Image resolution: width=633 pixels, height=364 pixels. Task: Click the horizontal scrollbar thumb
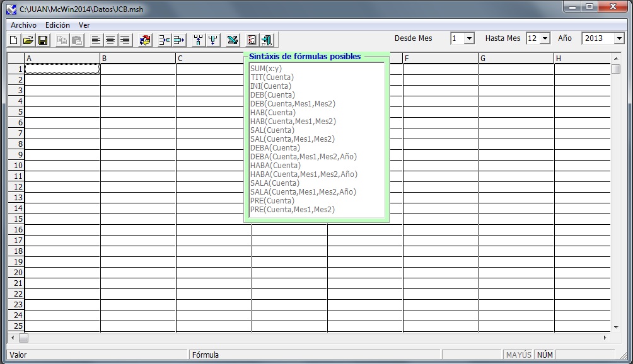tap(23, 338)
